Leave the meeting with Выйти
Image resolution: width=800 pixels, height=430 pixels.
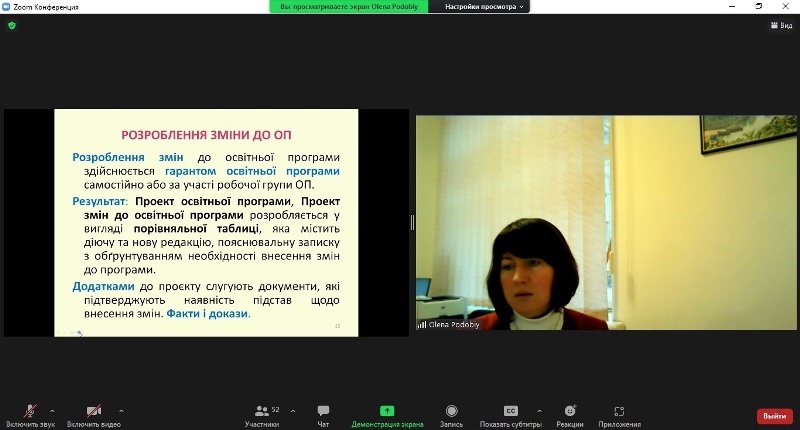(x=774, y=416)
